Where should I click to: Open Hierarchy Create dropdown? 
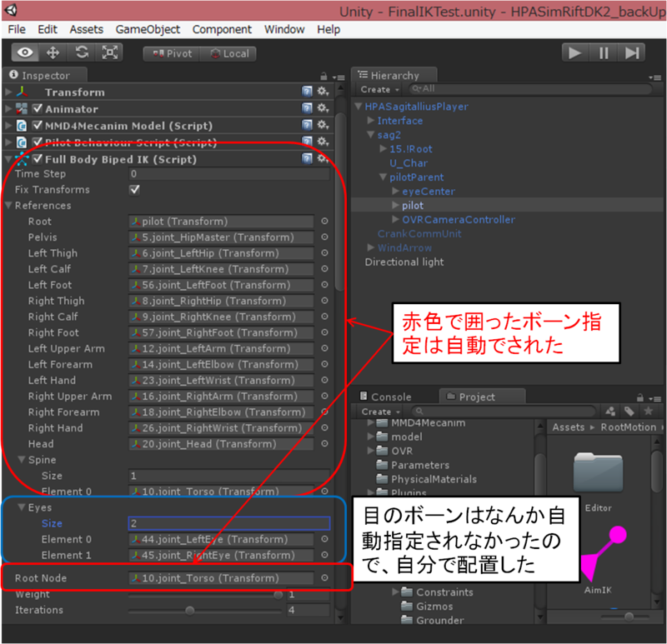(x=379, y=90)
